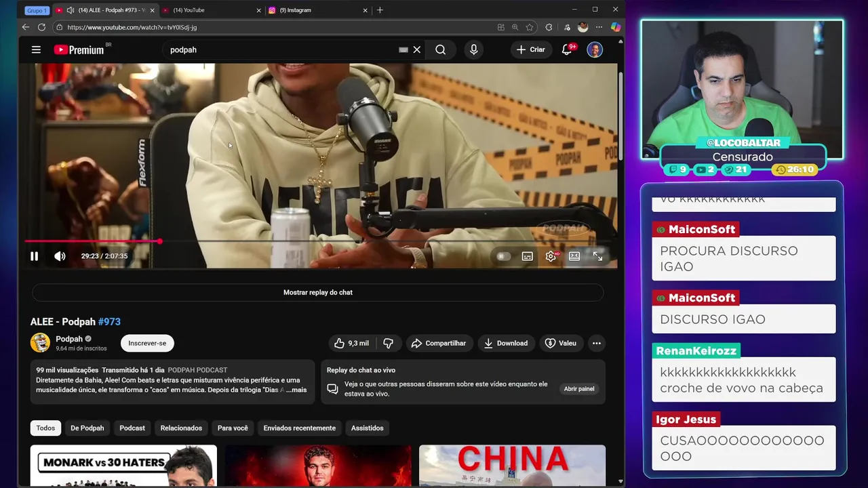Collapse the Grupo 1 tab group

(x=37, y=10)
